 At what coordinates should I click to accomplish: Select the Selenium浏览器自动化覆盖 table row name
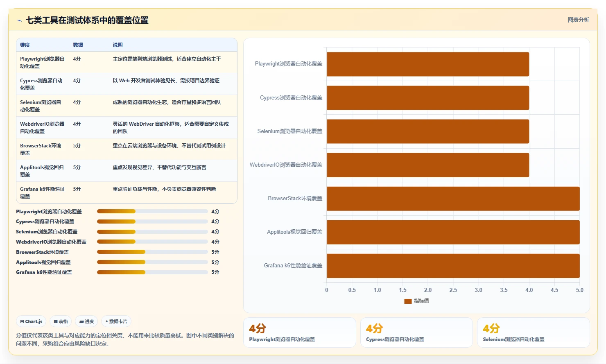(x=41, y=106)
